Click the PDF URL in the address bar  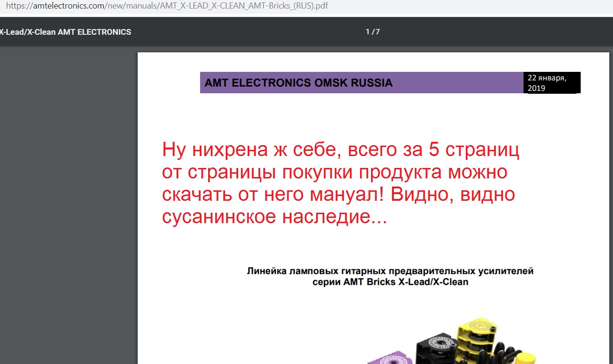[167, 7]
